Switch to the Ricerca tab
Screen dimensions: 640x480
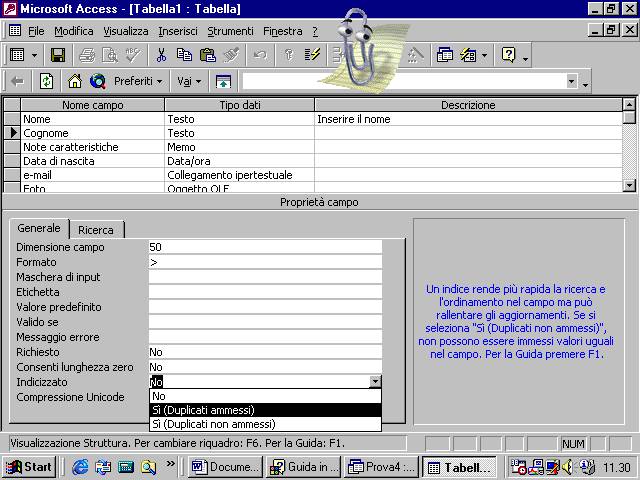pos(96,230)
